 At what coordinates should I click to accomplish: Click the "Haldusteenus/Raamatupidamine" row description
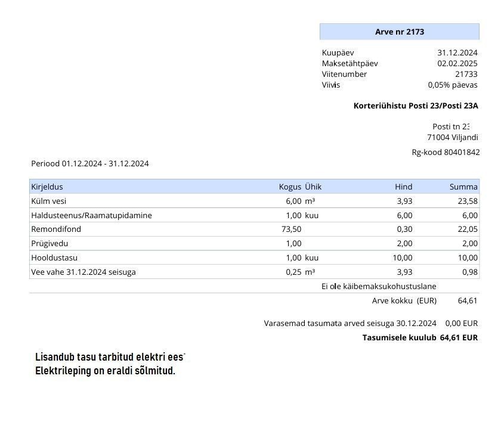(91, 215)
